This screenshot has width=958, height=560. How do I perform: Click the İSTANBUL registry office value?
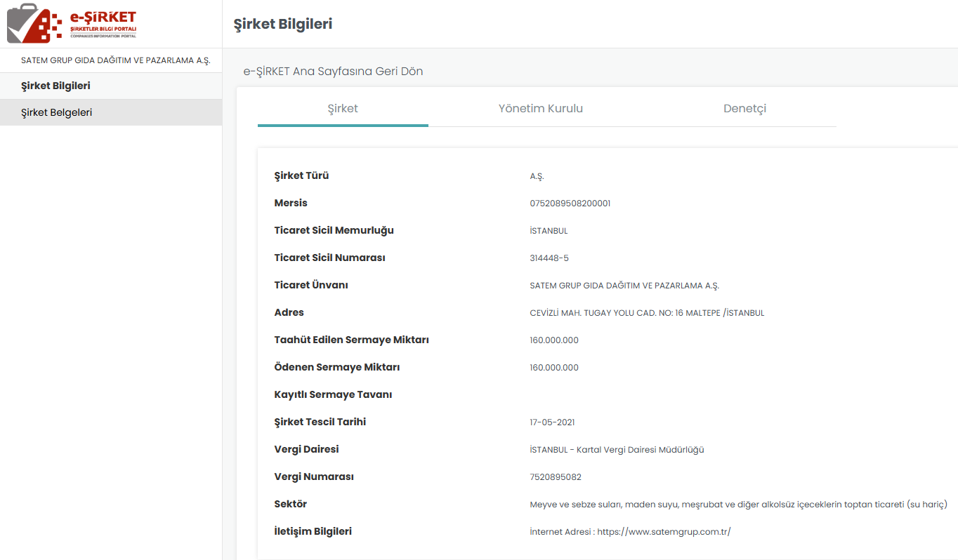(549, 231)
